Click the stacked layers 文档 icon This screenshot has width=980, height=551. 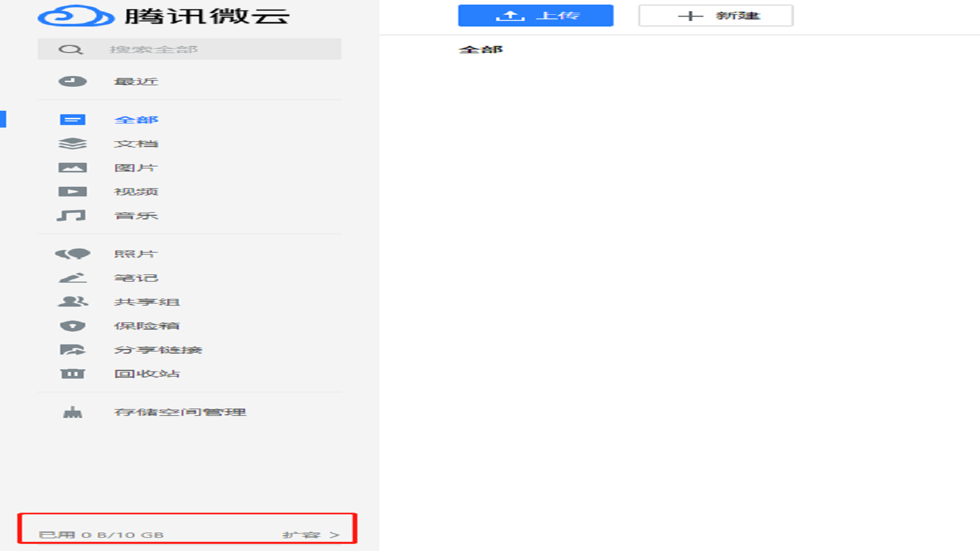72,144
